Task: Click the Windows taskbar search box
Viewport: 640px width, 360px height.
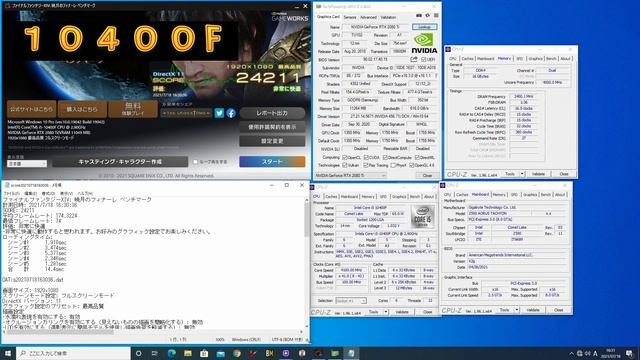Action: click(73, 353)
